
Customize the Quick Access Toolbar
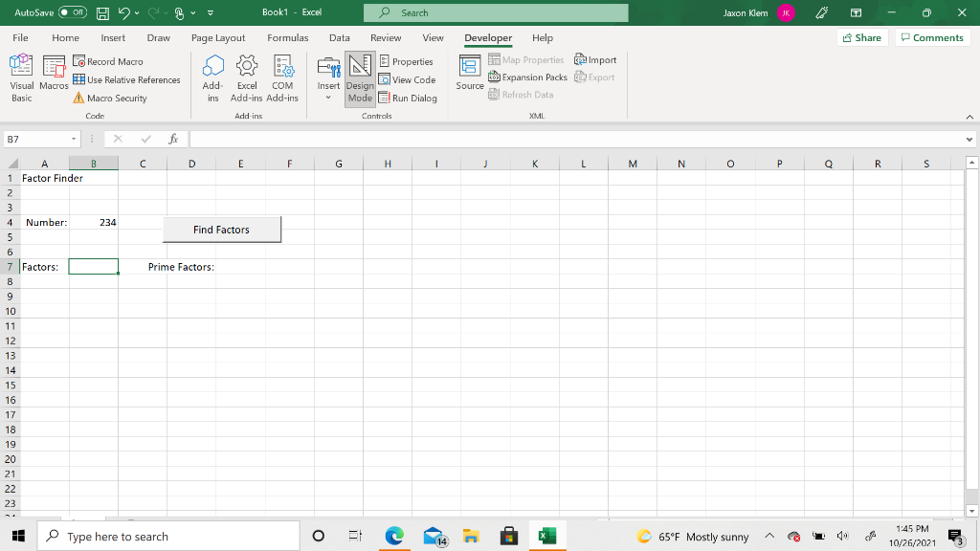(x=211, y=12)
